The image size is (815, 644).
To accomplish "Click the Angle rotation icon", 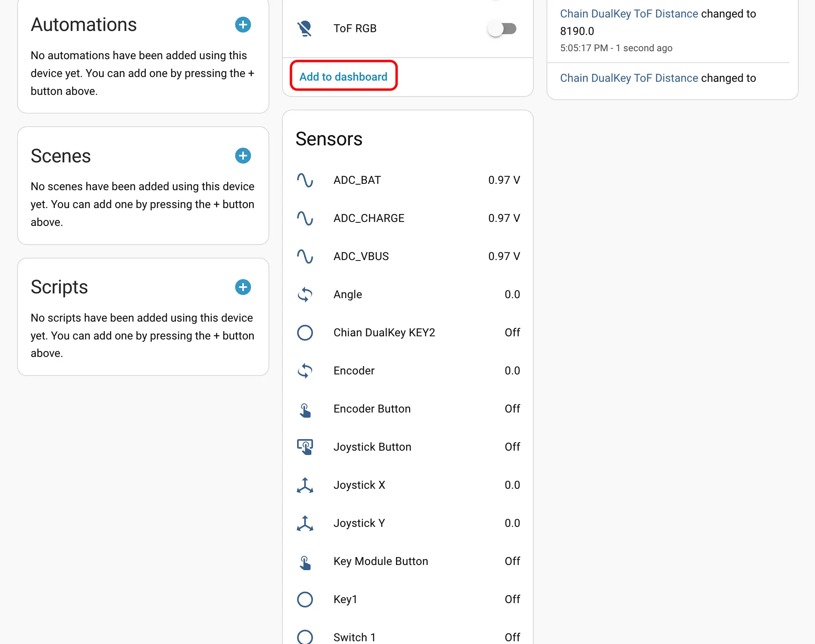I will click(x=305, y=295).
